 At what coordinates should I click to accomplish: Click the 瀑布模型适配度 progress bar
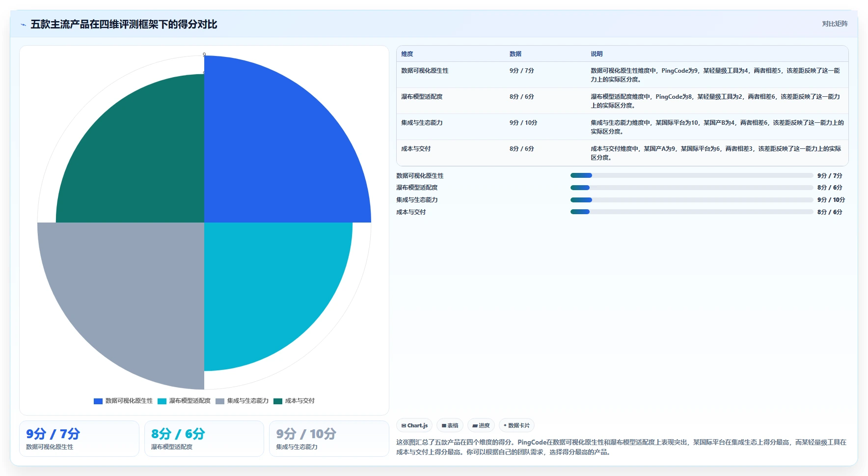(692, 188)
